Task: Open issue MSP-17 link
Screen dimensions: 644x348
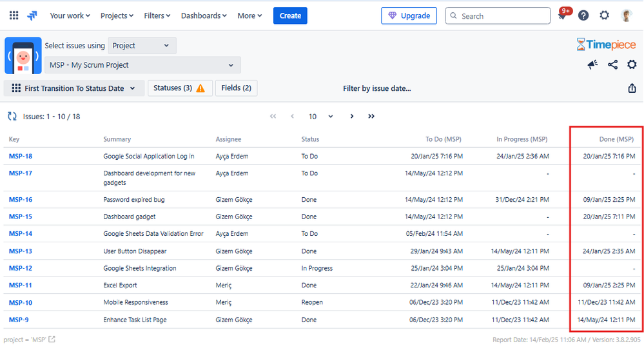Action: click(x=21, y=173)
